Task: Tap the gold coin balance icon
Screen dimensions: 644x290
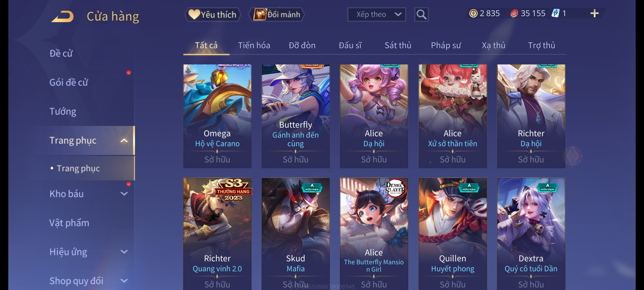Action: [473, 13]
